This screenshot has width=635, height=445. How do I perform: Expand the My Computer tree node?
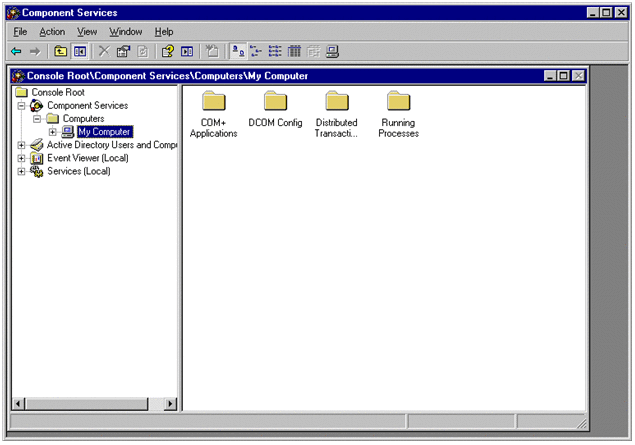[x=53, y=131]
